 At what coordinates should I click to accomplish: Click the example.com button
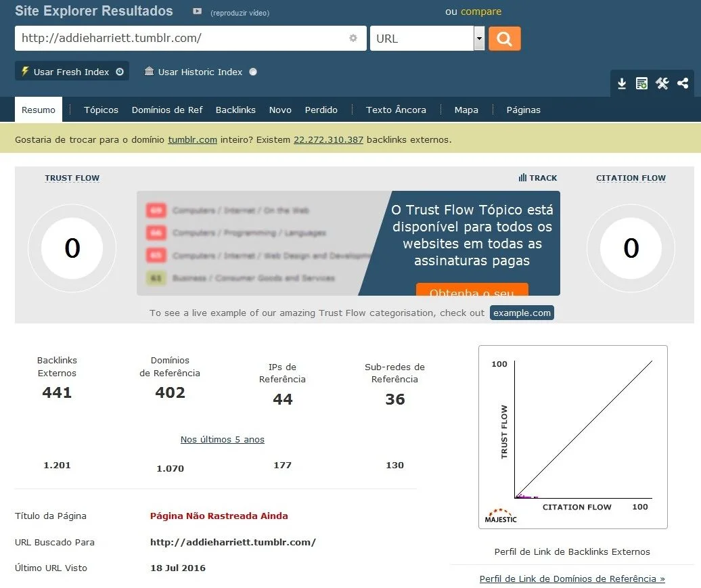[522, 313]
